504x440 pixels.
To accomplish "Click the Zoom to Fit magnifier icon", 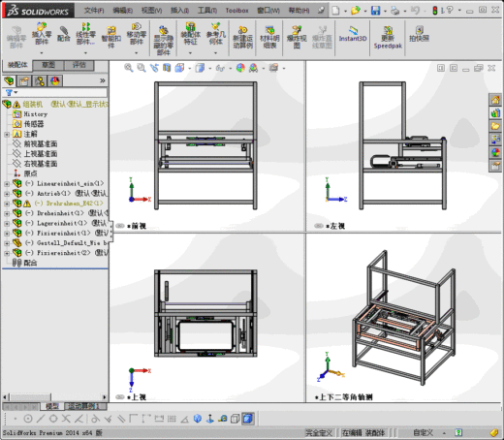I will coord(129,68).
